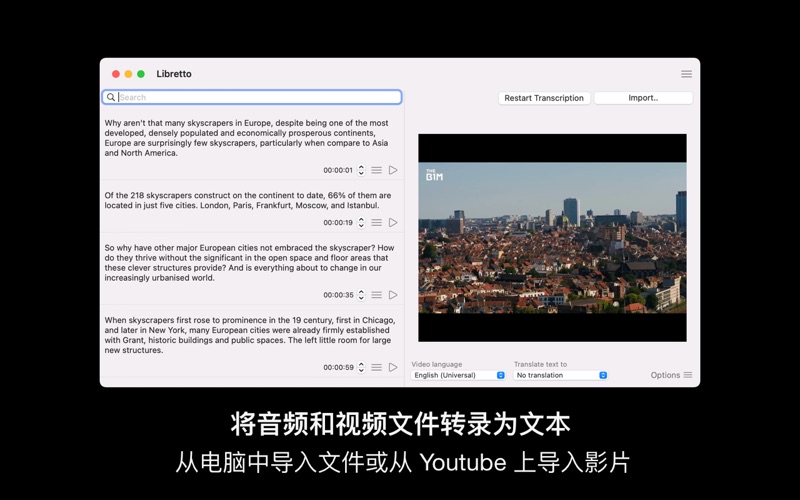Open the lines menu for segment 00:00:19

pyautogui.click(x=377, y=223)
